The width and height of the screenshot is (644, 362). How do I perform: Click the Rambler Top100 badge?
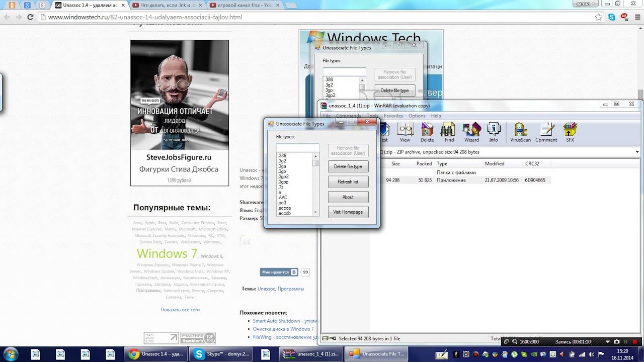click(x=198, y=338)
